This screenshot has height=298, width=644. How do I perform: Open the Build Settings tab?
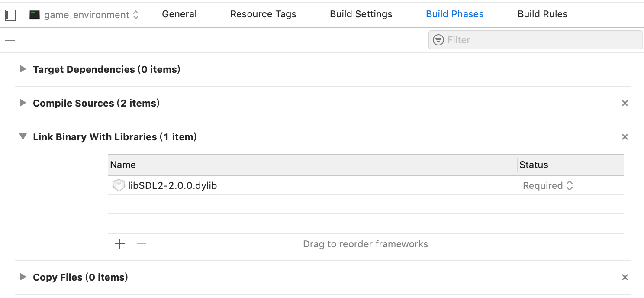[361, 14]
